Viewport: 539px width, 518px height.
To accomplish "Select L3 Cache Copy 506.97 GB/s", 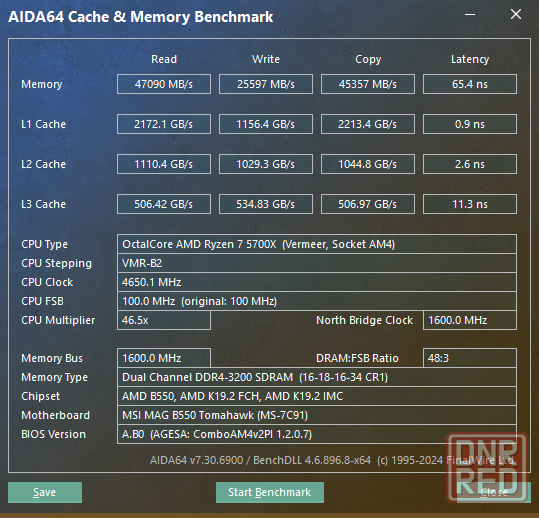I will coord(368,204).
